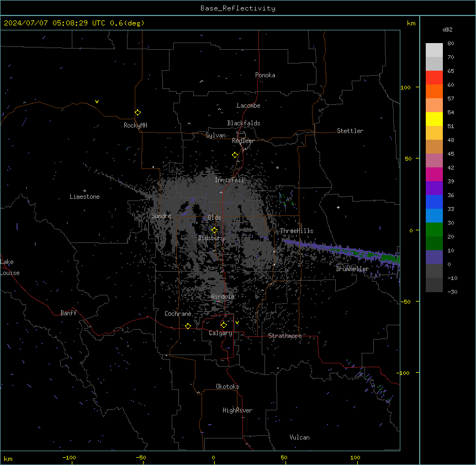Screen dimensions: 476x465
Task: Click the 0 tick on bottom axis
Action: (213, 457)
